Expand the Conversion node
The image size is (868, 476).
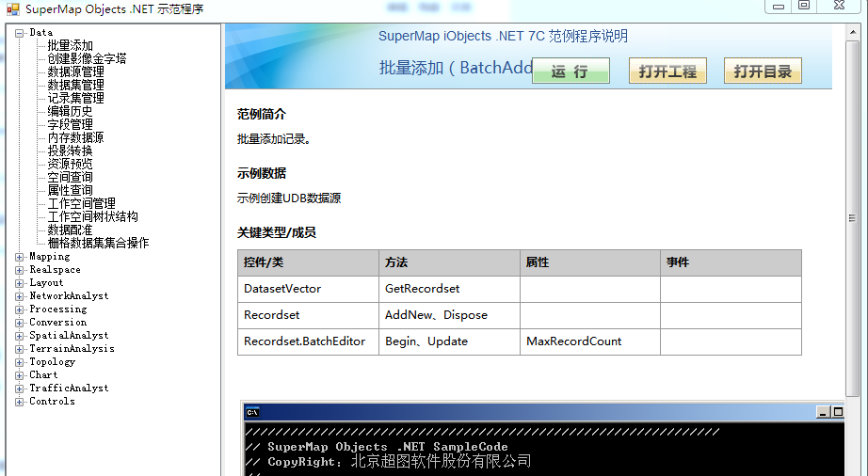(x=20, y=323)
